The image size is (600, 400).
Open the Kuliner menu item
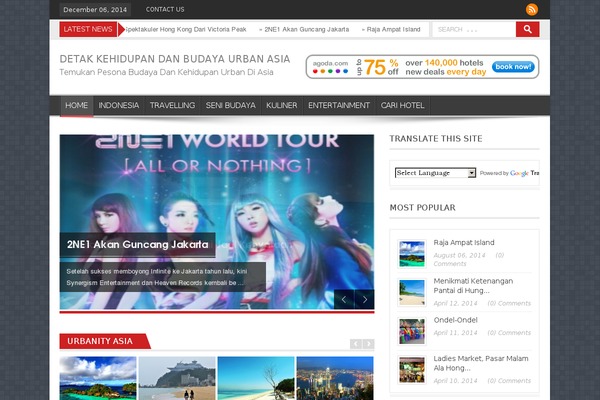(x=282, y=106)
